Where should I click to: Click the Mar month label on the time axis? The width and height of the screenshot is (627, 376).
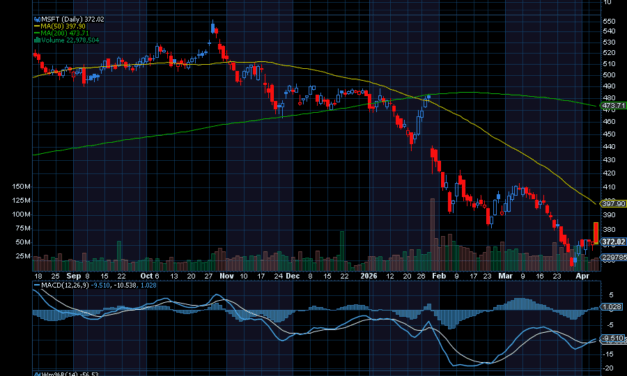click(505, 276)
